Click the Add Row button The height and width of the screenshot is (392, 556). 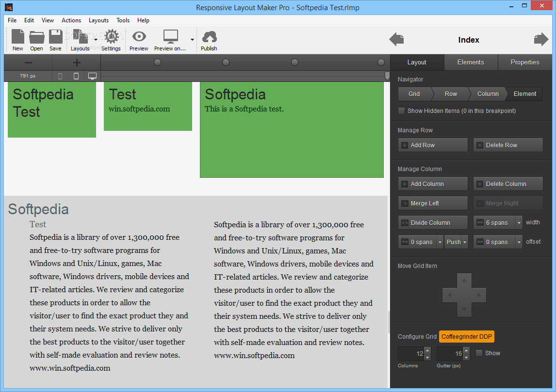coord(433,145)
